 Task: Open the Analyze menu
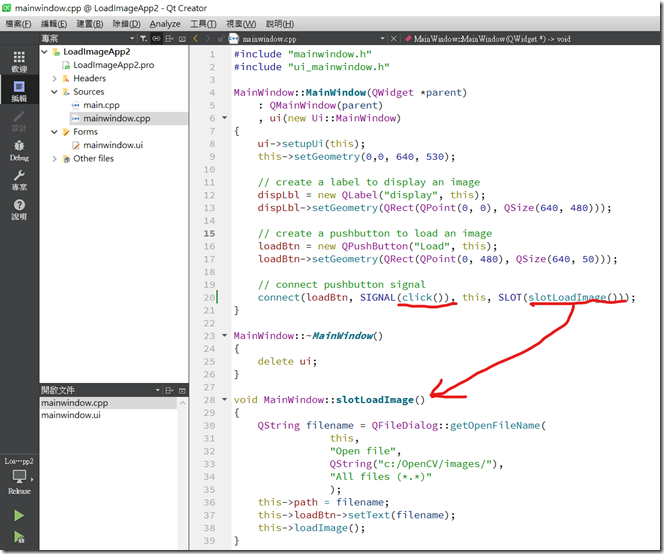(x=165, y=23)
